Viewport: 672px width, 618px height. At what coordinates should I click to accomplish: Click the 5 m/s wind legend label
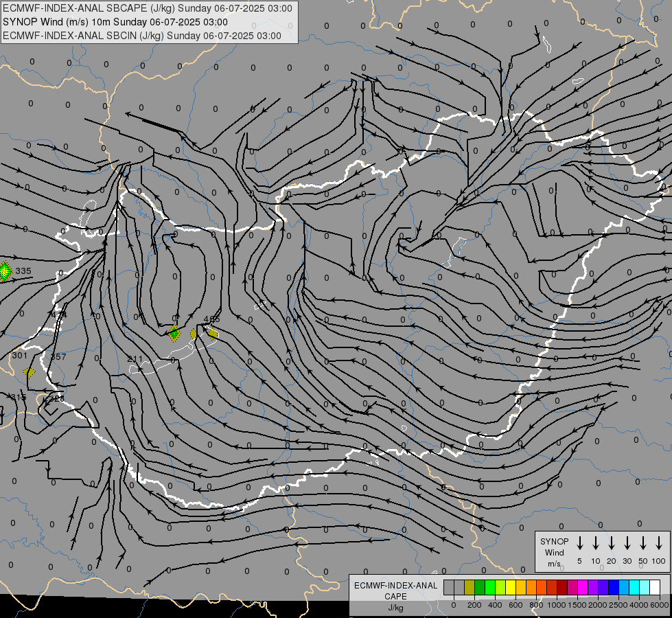pyautogui.click(x=579, y=561)
